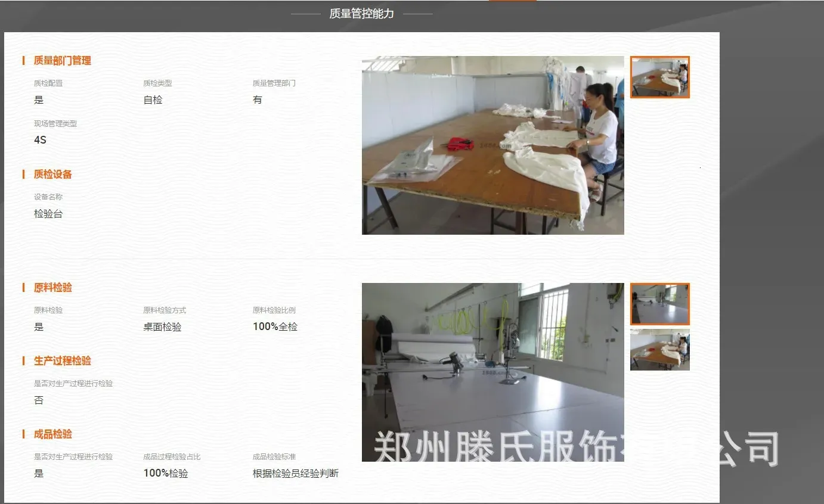Select the 100%检验 finished product value
Viewport: 824px width, 504px height.
(x=166, y=473)
